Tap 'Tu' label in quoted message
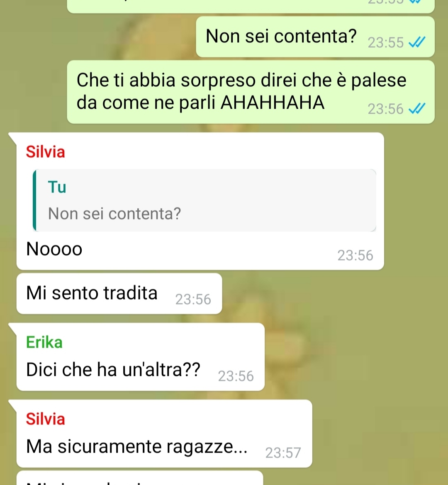Viewport: 448px width, 485px height. pyautogui.click(x=57, y=187)
